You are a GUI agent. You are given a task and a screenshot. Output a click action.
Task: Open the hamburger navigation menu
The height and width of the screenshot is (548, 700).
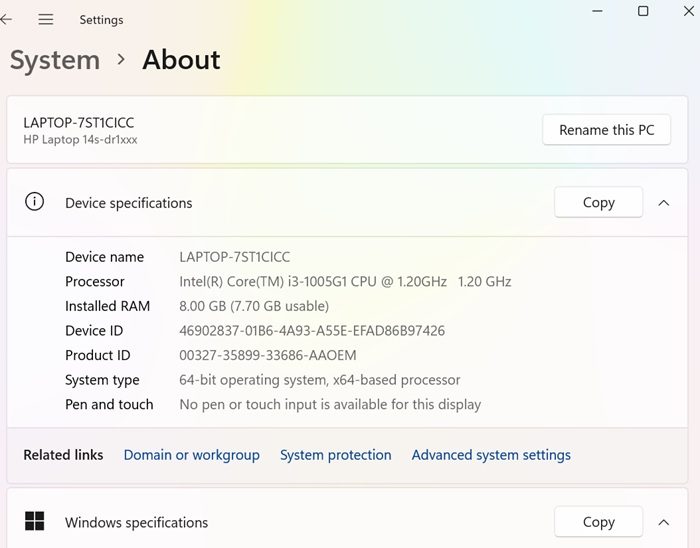46,20
